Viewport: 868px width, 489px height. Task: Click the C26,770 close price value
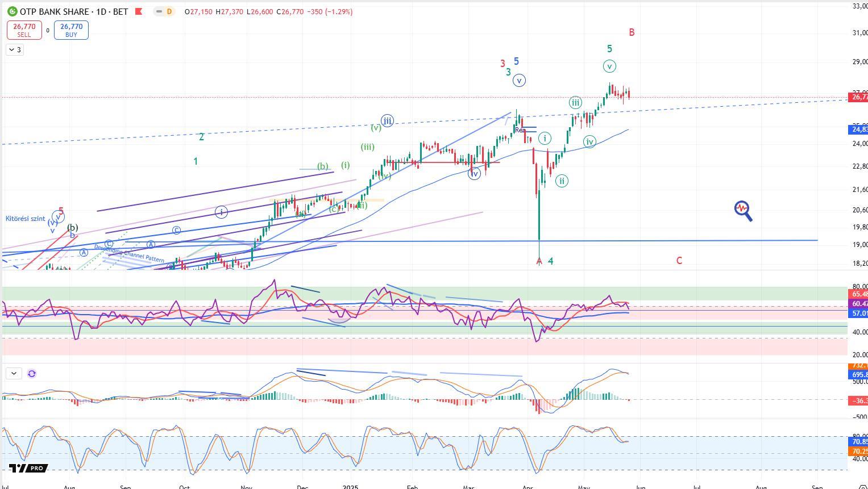[x=290, y=11]
